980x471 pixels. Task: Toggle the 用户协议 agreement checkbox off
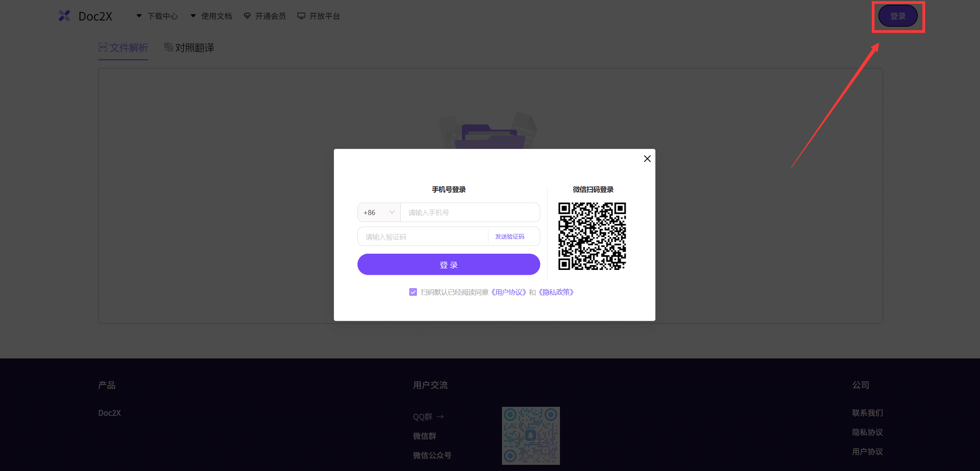(413, 292)
